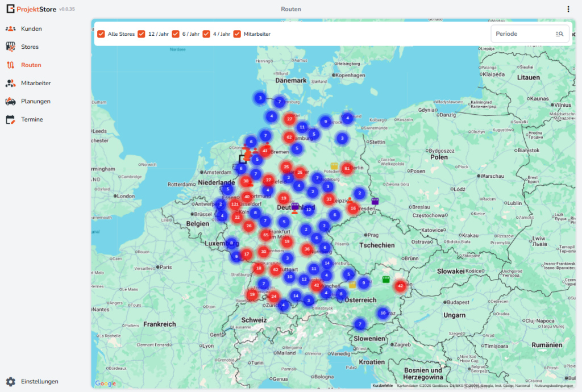Image resolution: width=582 pixels, height=392 pixels.
Task: Click the Nutzungsbedingungen link on map
Action: point(555,385)
